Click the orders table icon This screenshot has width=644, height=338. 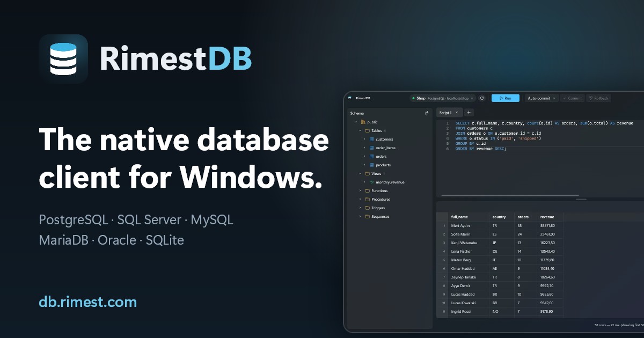372,156
